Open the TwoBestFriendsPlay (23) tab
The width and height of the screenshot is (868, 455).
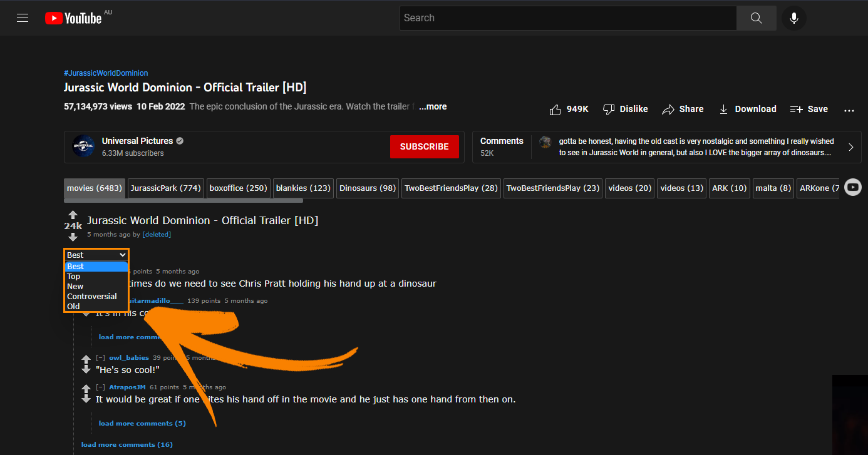click(x=553, y=188)
